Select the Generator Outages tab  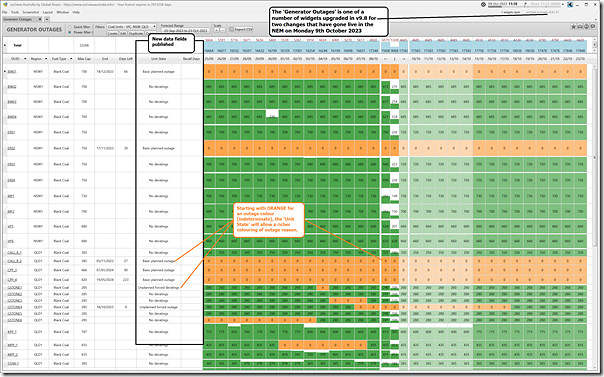click(x=18, y=19)
